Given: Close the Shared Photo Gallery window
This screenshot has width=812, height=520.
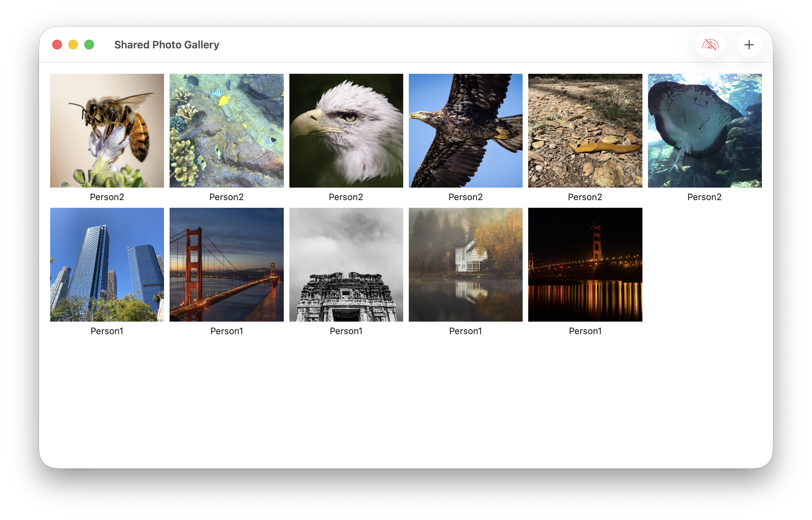Looking at the screenshot, I should pos(57,45).
